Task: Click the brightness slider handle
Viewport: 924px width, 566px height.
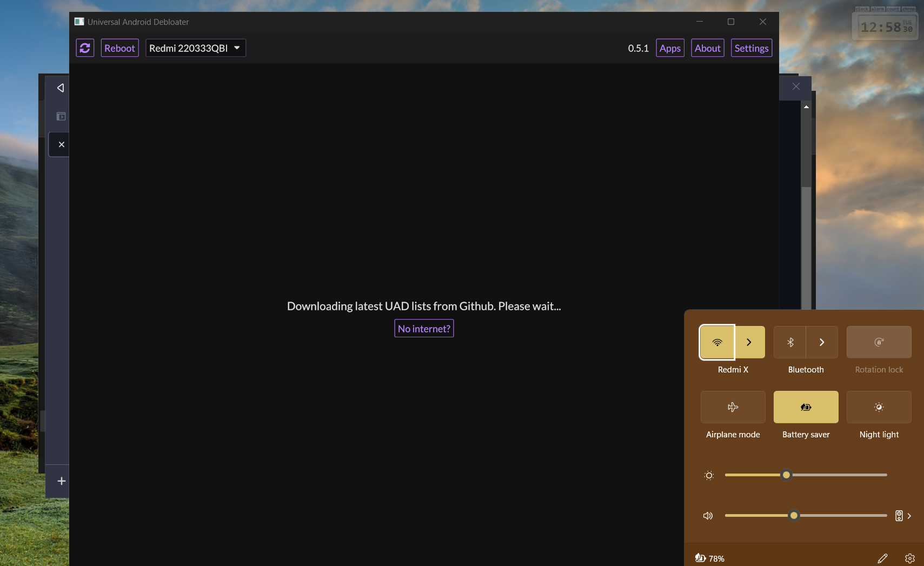Action: pos(787,475)
